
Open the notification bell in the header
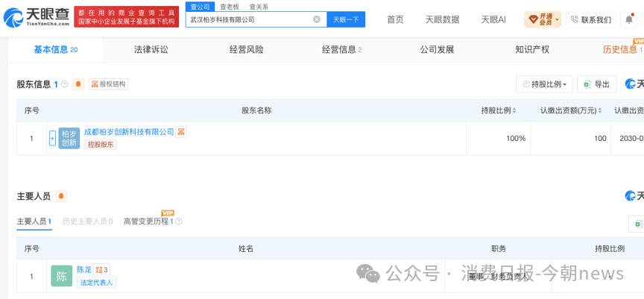pyautogui.click(x=629, y=19)
